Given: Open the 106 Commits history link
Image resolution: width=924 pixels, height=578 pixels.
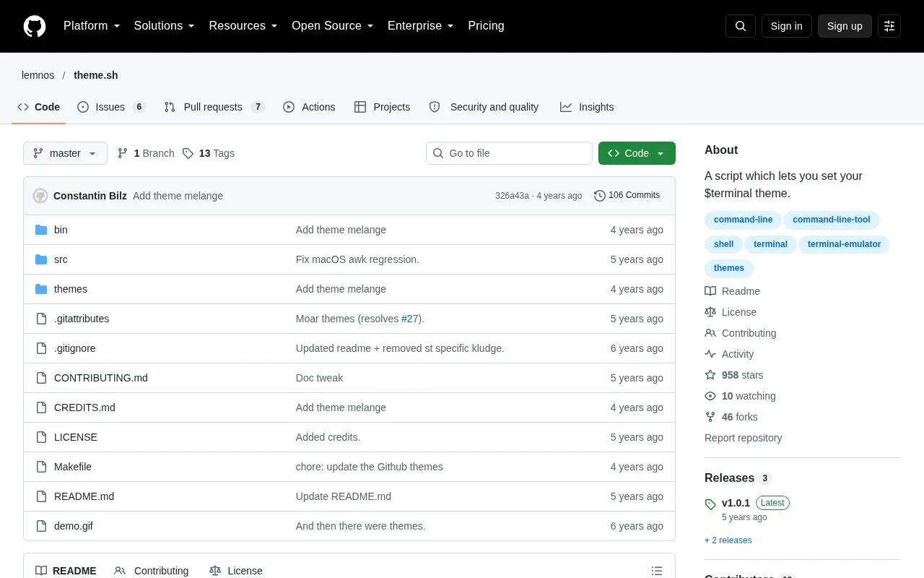Looking at the screenshot, I should pyautogui.click(x=627, y=195).
